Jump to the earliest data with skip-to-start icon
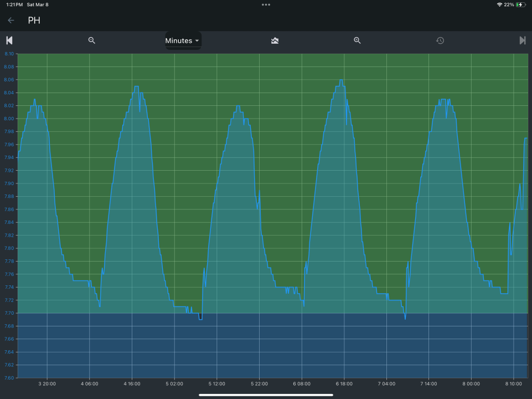 coord(9,40)
